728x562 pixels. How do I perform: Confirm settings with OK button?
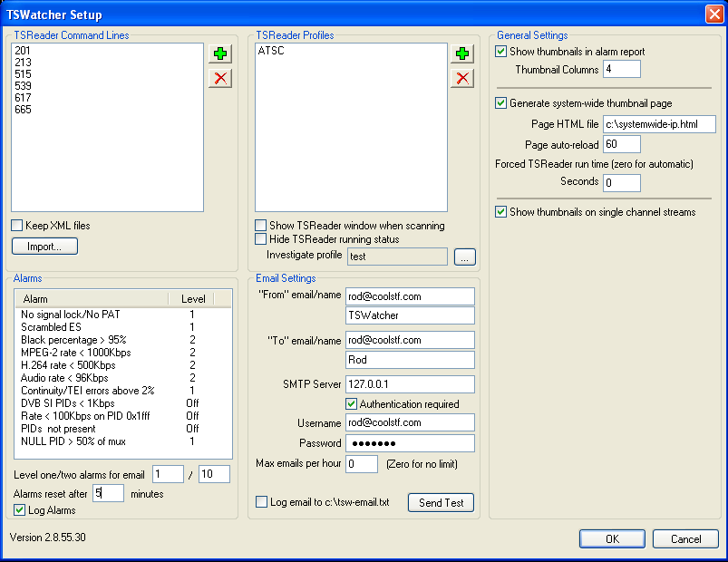coord(612,538)
